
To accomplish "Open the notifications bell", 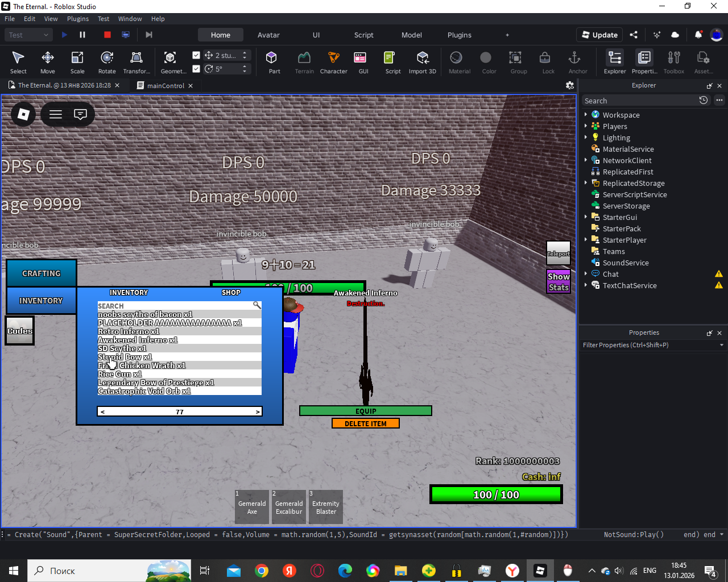I will click(698, 35).
